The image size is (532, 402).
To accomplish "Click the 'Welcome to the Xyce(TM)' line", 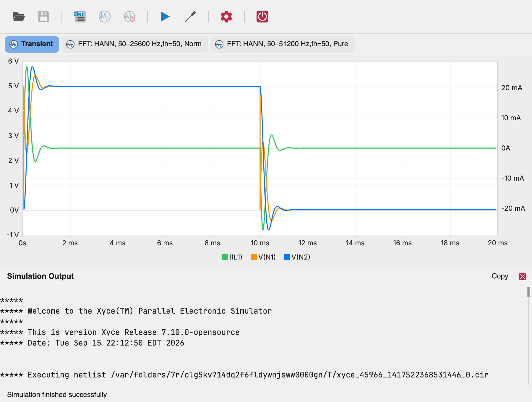I will [136, 311].
